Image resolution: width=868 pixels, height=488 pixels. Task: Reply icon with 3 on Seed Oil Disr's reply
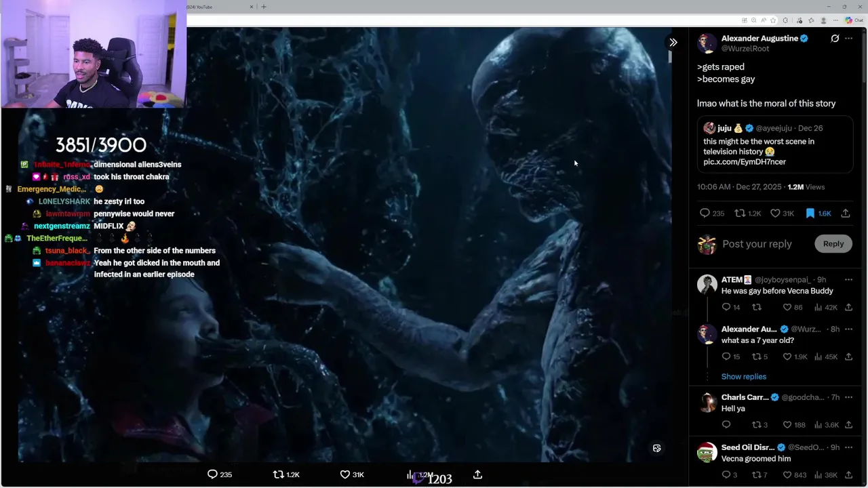[x=730, y=474]
